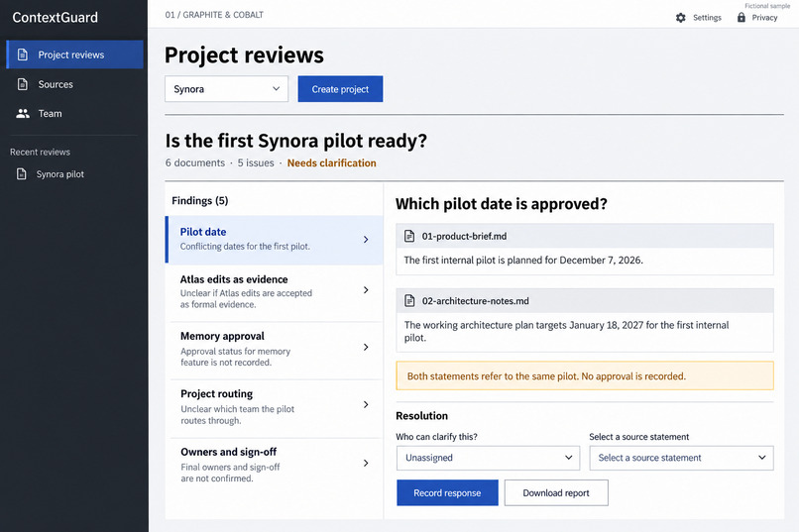
Task: Click the '6 documents' count text
Action: [194, 162]
